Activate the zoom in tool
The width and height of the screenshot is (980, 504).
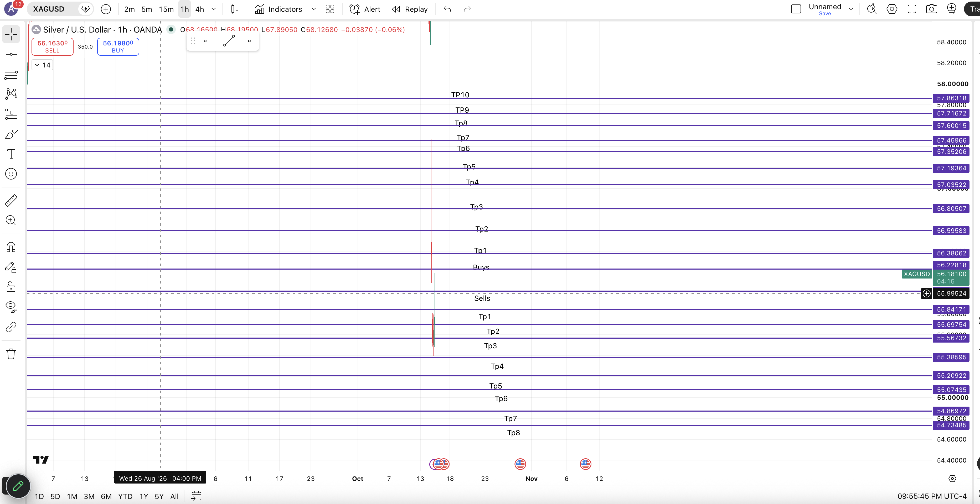point(11,220)
